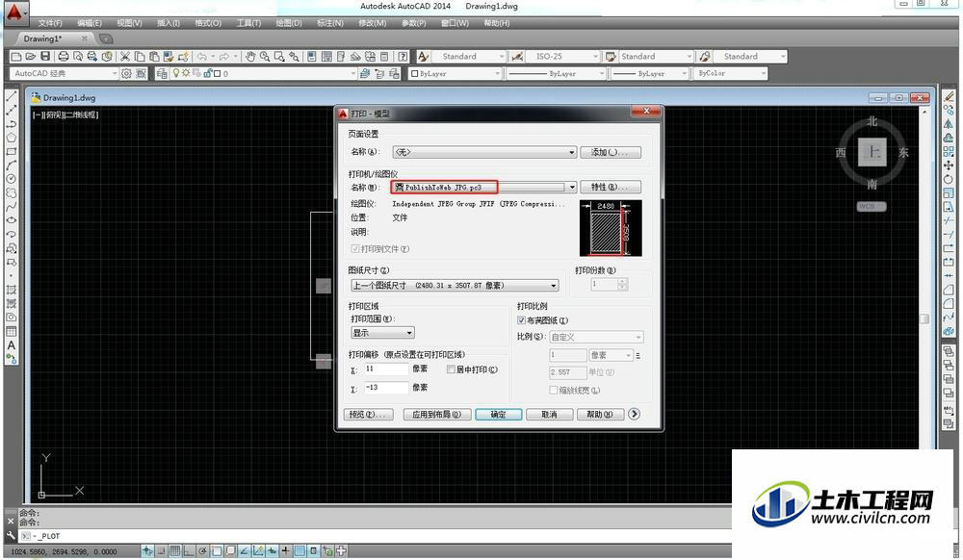Click the Copy icon in standard toolbar
This screenshot has width=963, height=560.
pos(140,57)
